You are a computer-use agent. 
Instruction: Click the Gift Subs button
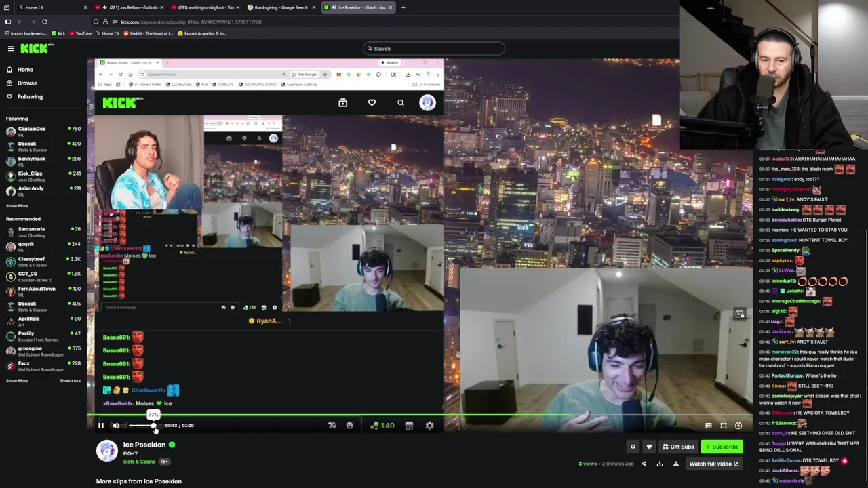678,447
